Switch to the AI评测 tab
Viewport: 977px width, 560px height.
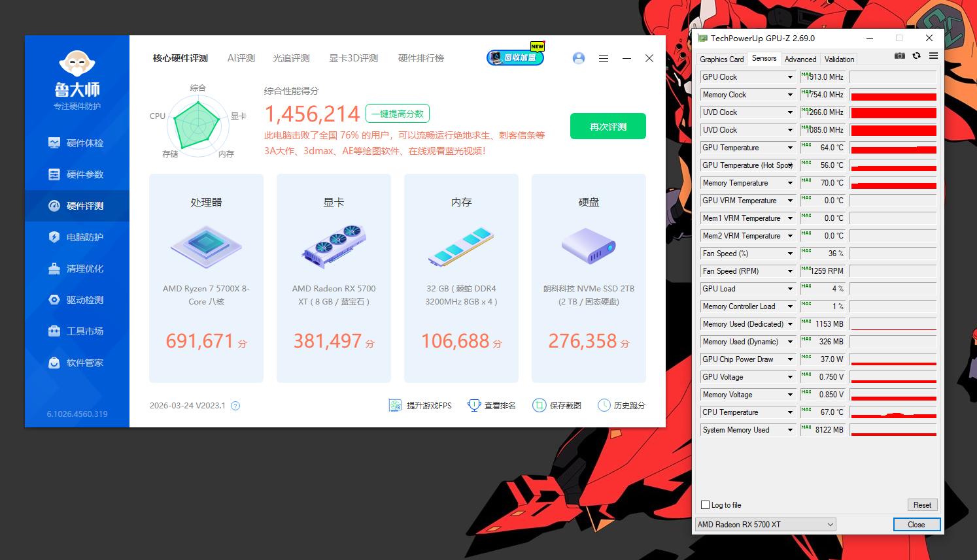point(241,58)
